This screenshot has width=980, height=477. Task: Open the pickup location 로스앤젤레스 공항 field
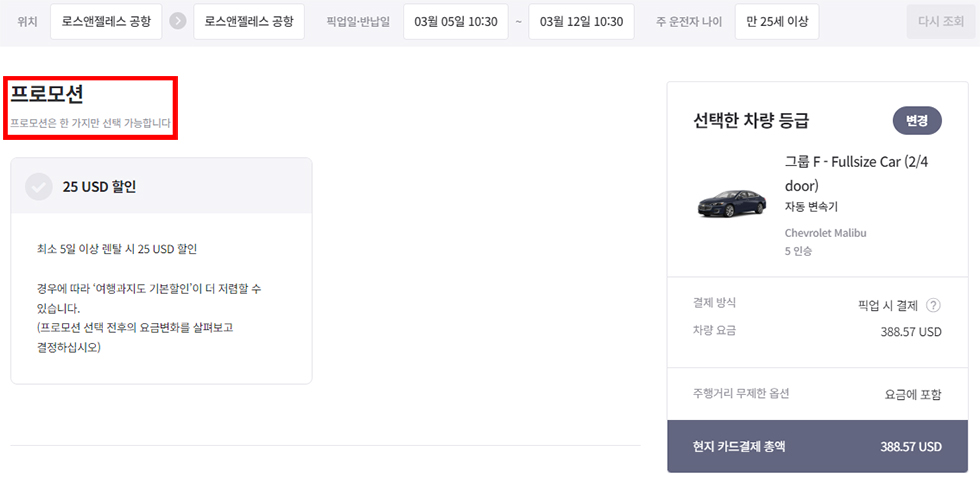[106, 21]
